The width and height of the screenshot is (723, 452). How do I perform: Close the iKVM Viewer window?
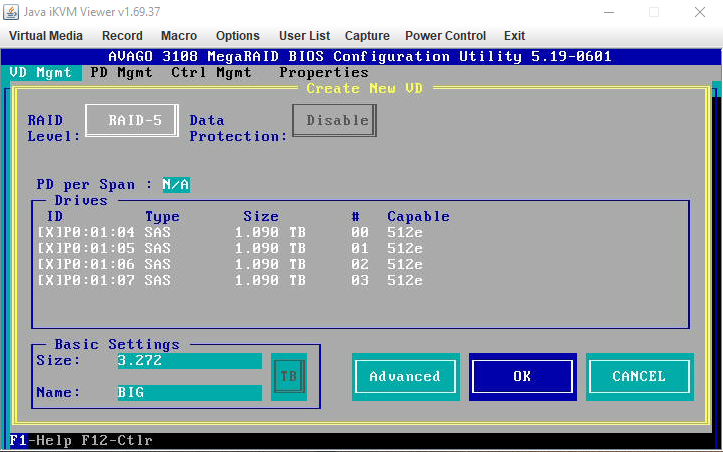coord(699,12)
